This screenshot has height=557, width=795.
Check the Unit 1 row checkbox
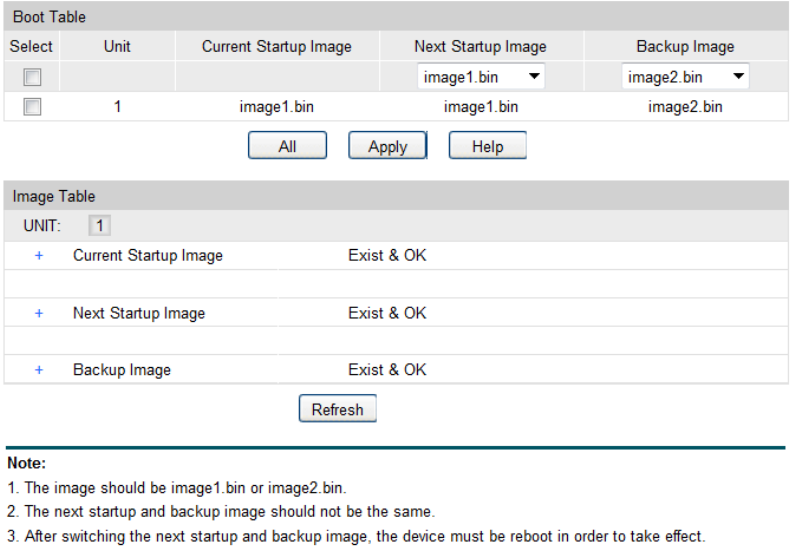32,107
